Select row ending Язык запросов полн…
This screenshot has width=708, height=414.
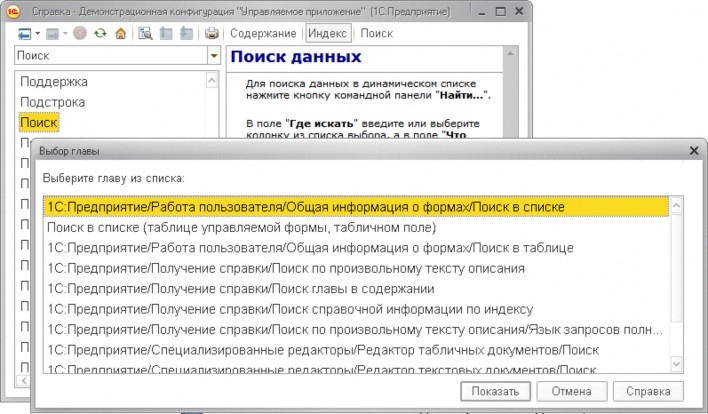(x=356, y=330)
